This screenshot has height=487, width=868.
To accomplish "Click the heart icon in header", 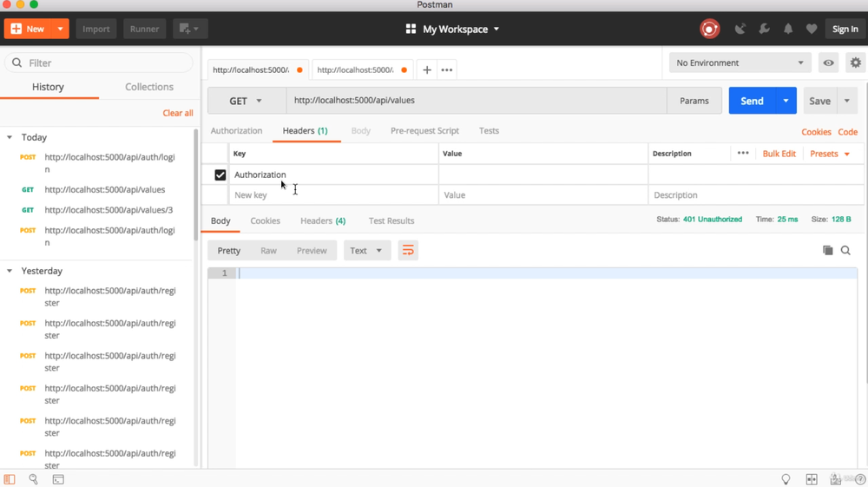I will 812,29.
